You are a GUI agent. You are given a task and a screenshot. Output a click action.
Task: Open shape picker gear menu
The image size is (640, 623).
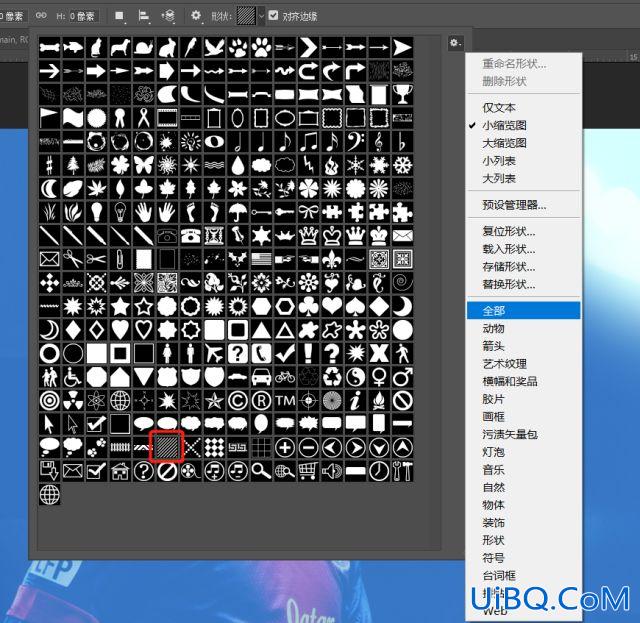click(x=455, y=42)
